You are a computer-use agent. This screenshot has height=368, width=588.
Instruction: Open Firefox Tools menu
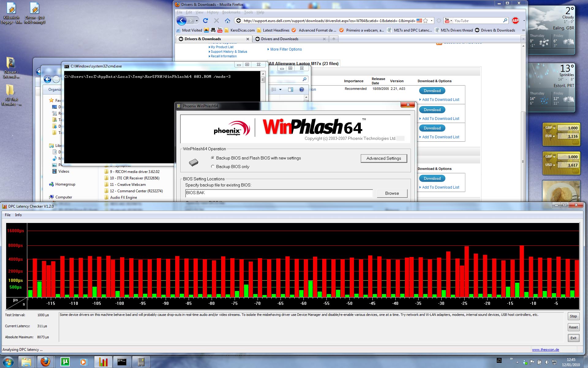point(248,12)
